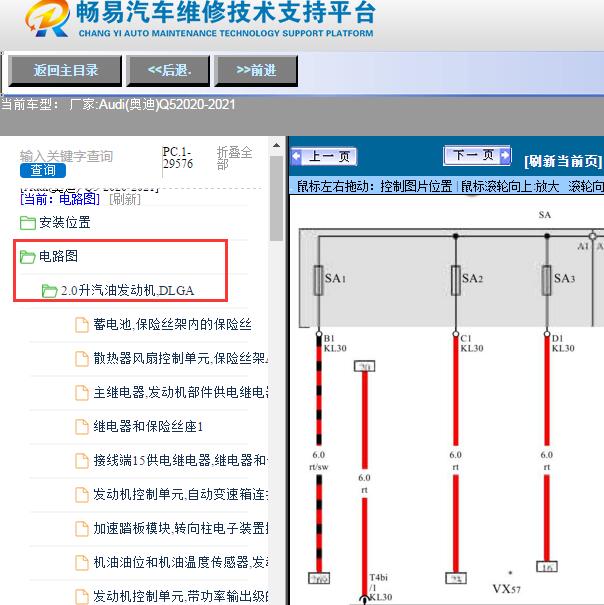Click the SA3 fuse in the diagram
Screen dimensions: 604x605
point(547,281)
